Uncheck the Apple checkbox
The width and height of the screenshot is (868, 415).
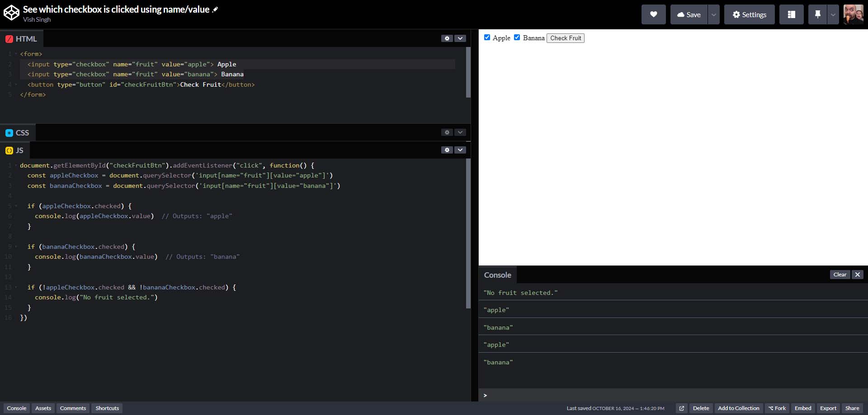(487, 37)
